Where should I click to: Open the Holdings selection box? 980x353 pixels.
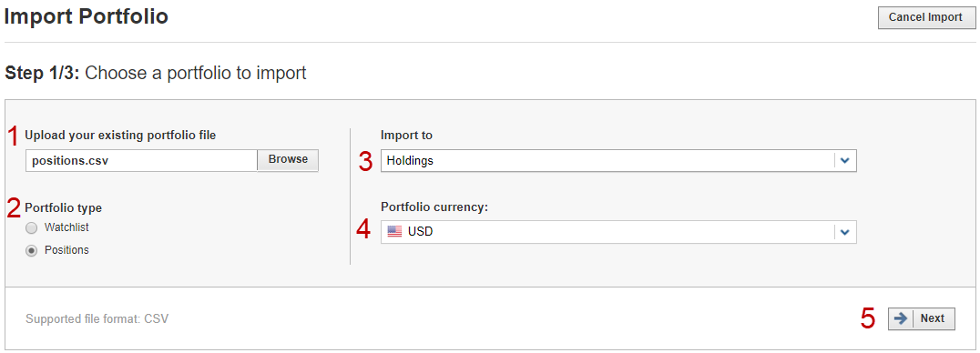tap(618, 160)
